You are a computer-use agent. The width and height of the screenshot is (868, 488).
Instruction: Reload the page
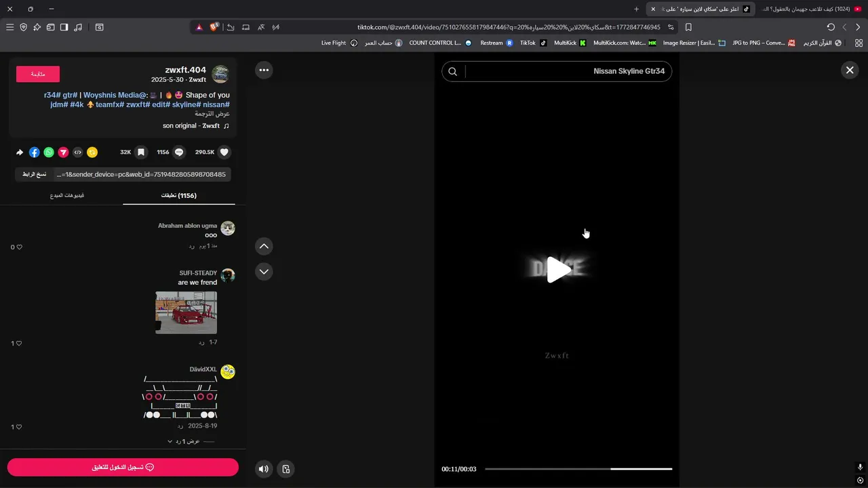831,27
